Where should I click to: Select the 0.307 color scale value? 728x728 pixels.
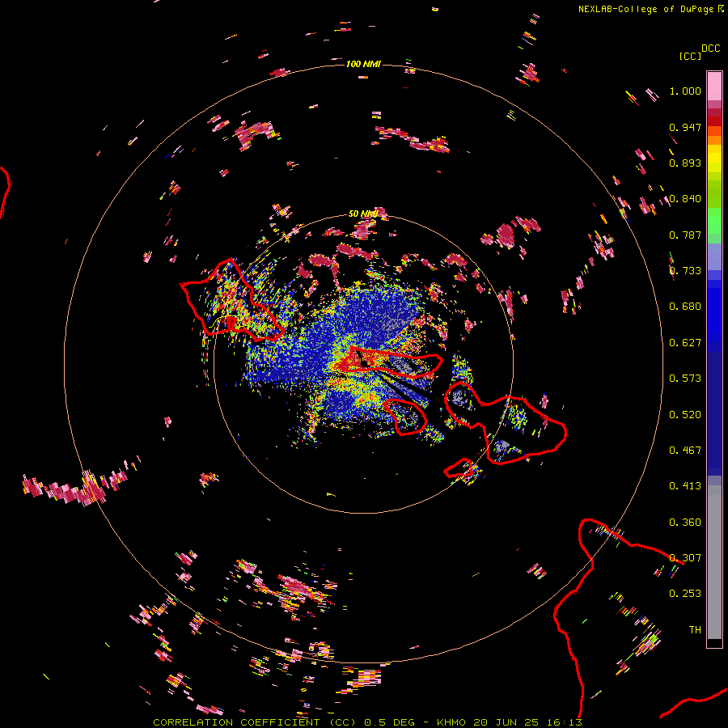coord(685,558)
